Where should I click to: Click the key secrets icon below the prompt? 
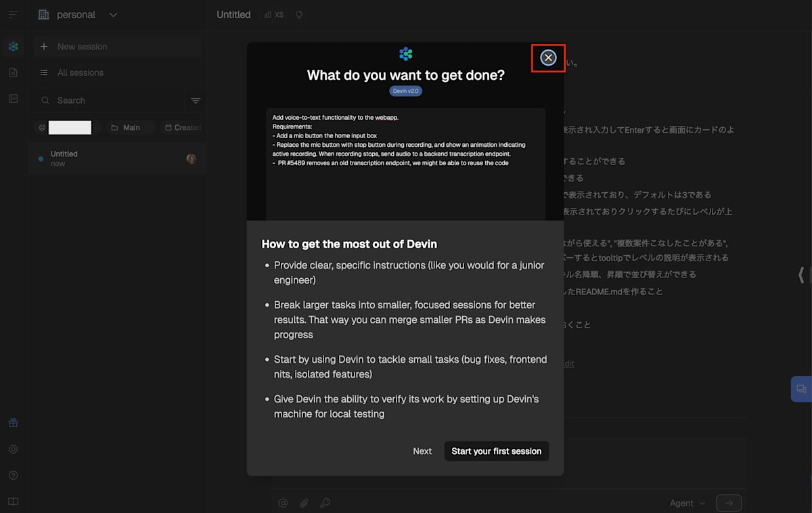(x=325, y=503)
